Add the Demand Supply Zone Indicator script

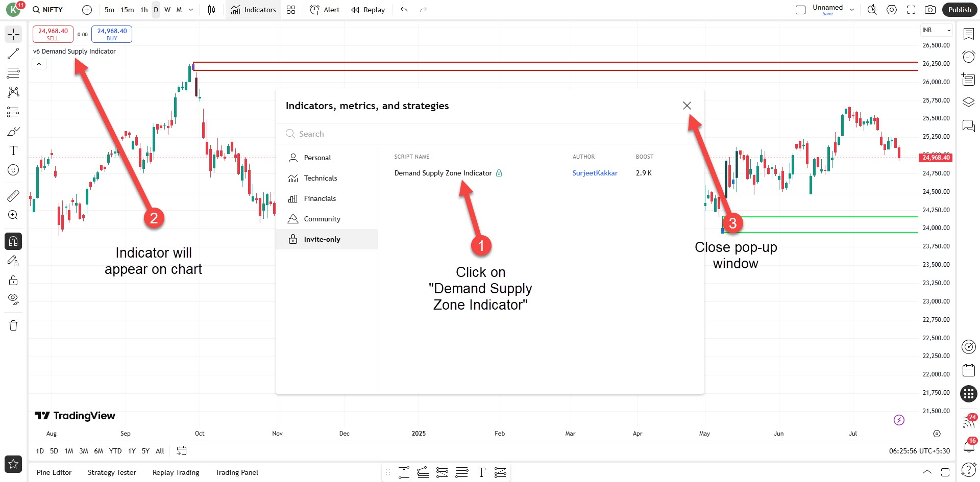coord(443,173)
